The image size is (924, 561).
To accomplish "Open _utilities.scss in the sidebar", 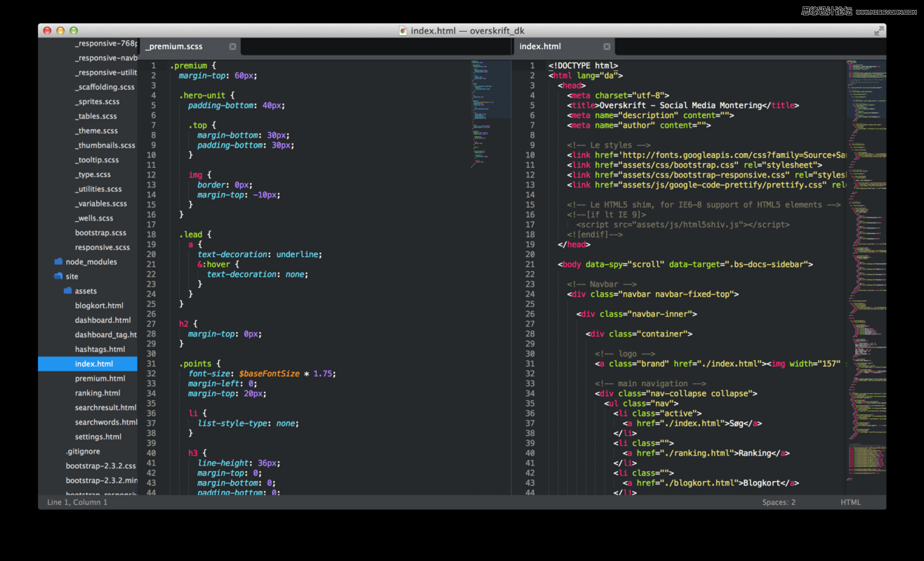I will [x=98, y=189].
